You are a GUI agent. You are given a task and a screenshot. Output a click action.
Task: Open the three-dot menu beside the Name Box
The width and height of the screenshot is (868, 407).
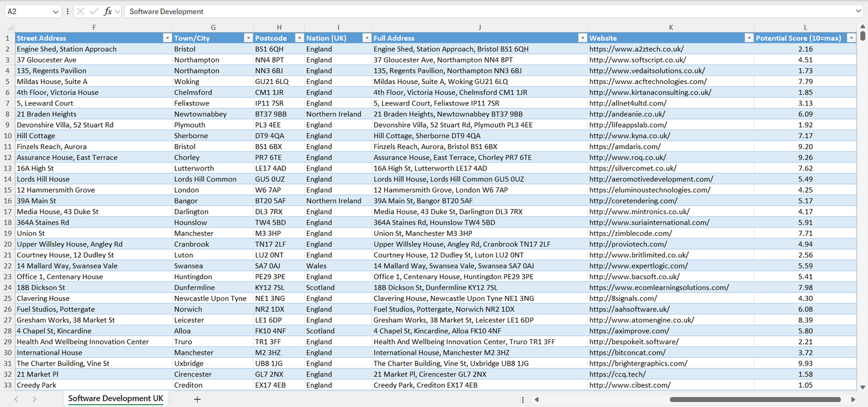[x=68, y=11]
